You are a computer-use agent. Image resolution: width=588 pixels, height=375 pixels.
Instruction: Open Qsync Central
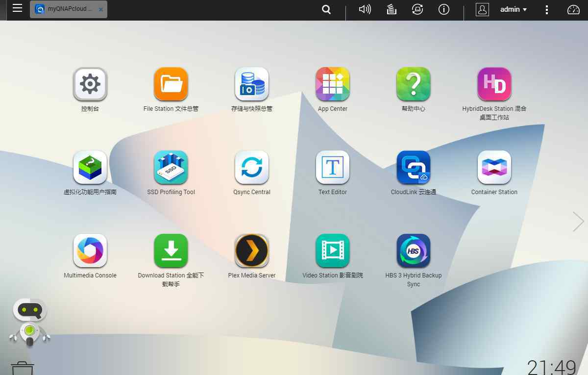click(252, 167)
